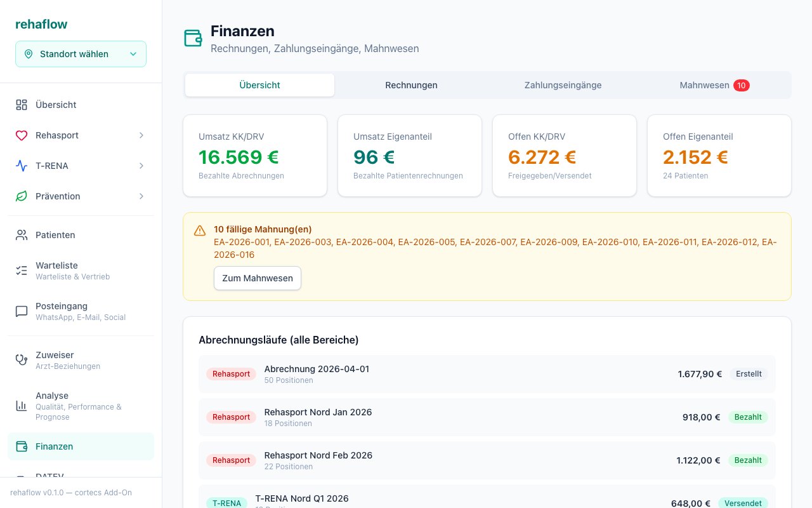Switch to the Rechnungen tab
Image resolution: width=812 pixels, height=508 pixels.
pyautogui.click(x=411, y=84)
